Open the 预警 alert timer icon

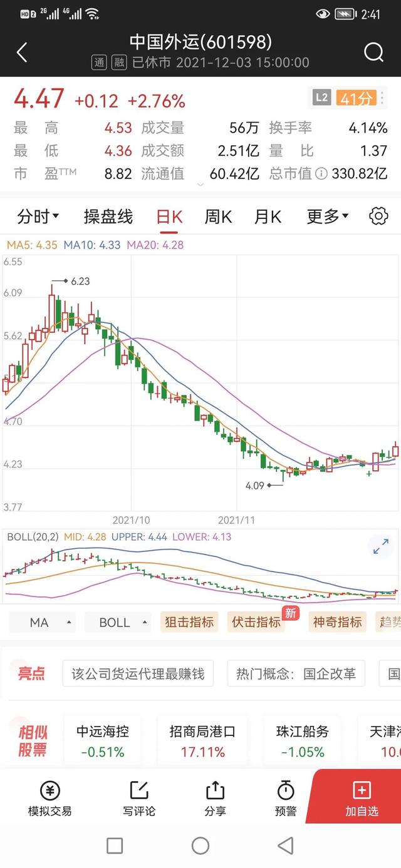pos(286,790)
